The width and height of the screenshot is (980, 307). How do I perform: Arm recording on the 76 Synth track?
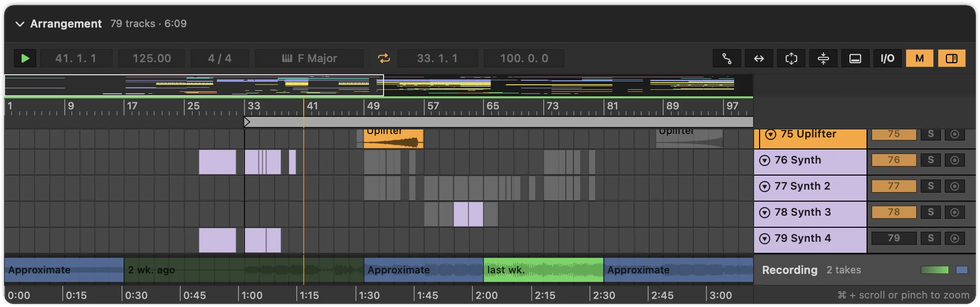point(954,160)
